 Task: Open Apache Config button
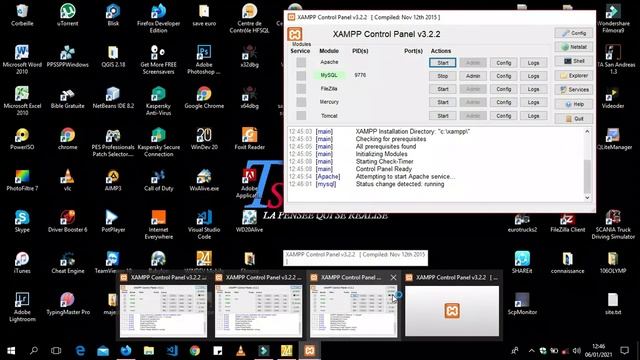(x=504, y=63)
